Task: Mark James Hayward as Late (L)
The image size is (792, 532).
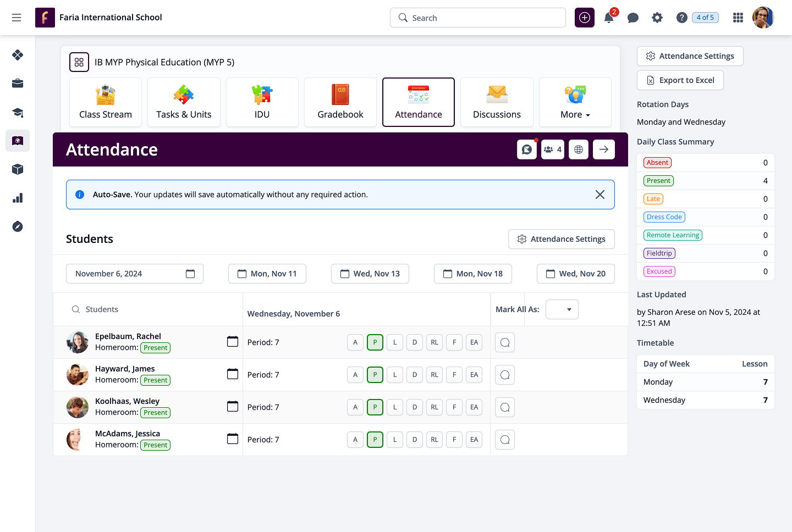Action: pyautogui.click(x=395, y=375)
